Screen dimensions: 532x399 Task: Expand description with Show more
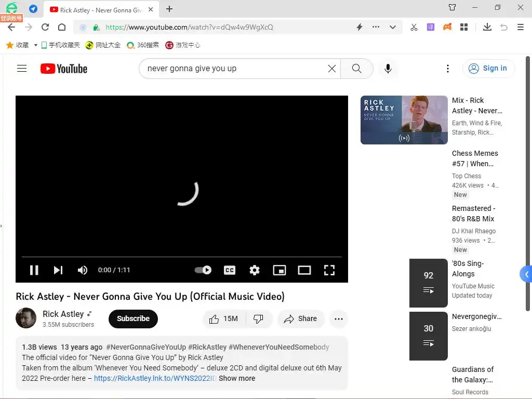[237, 378]
